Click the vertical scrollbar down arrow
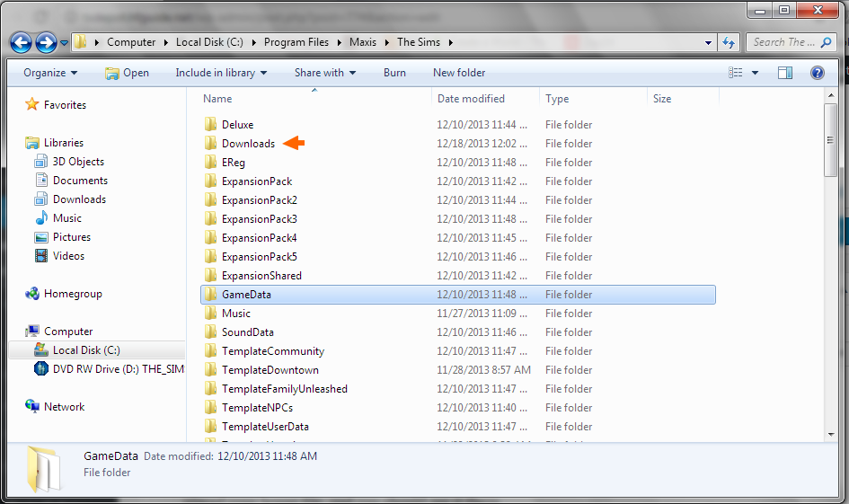Viewport: 849px width, 504px height. point(832,434)
